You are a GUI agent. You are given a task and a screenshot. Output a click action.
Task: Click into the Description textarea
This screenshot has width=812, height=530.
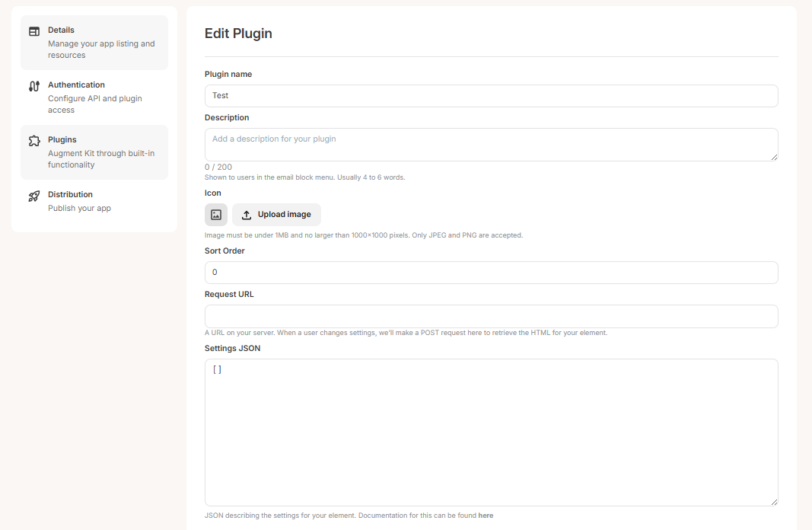(x=491, y=145)
